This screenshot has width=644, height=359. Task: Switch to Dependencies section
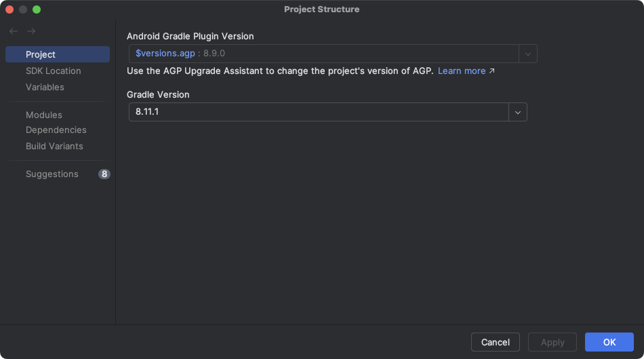coord(56,130)
